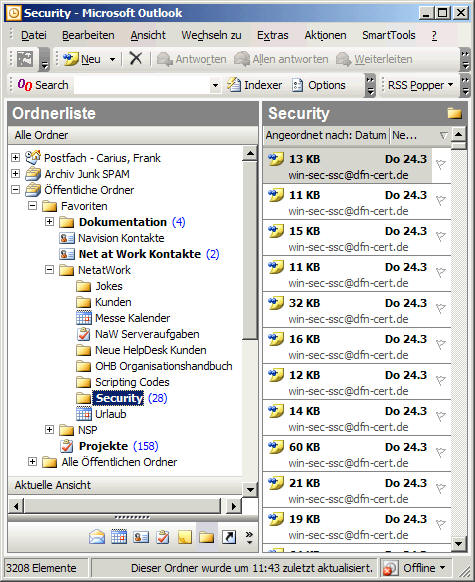475x582 pixels.
Task: Click Angeordnet nach: Datum column header
Action: (x=326, y=135)
